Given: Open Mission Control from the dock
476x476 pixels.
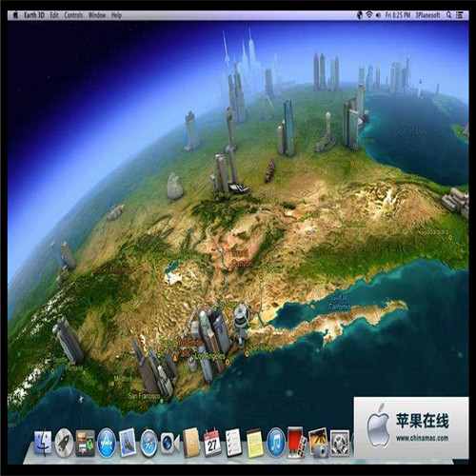Looking at the screenshot, I should coord(85,444).
